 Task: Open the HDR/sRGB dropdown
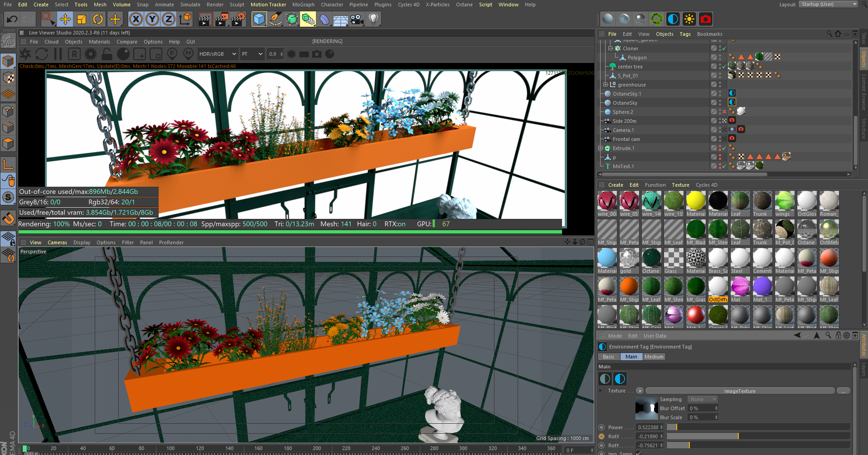(217, 54)
